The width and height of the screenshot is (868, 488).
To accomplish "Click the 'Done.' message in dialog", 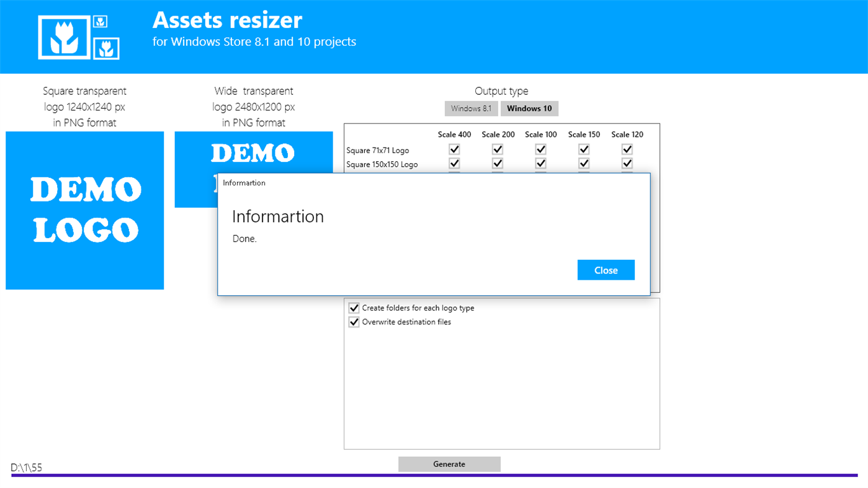I will pos(244,239).
